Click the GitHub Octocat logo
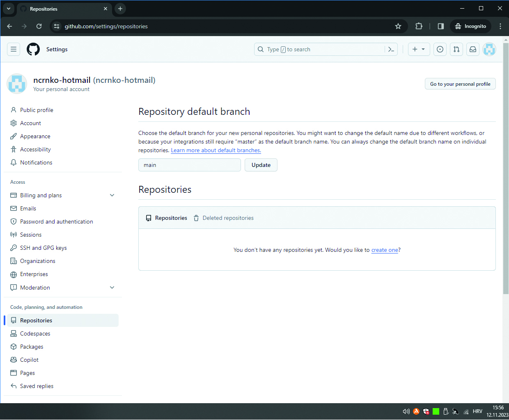The height and width of the screenshot is (420, 509). pos(33,49)
